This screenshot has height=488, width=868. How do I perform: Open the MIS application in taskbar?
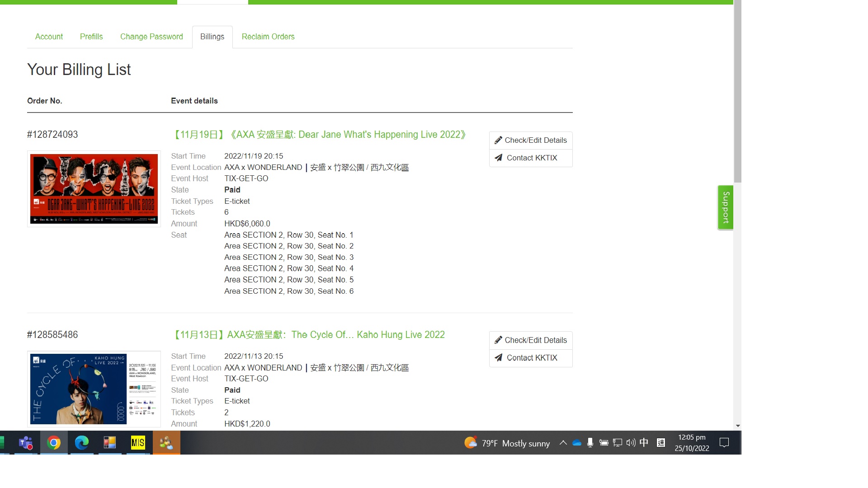pyautogui.click(x=138, y=443)
